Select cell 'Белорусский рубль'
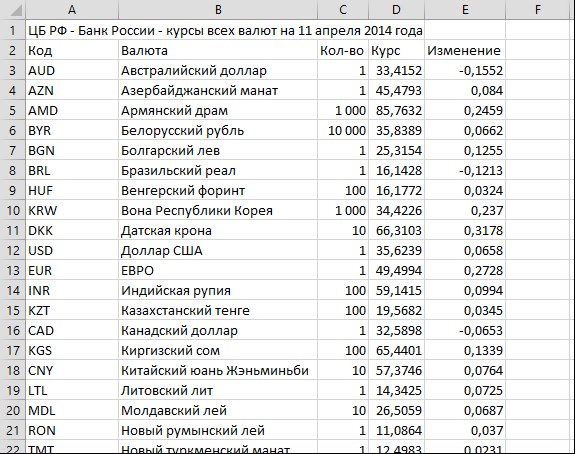Viewport: 575px width, 454px height. (218, 131)
